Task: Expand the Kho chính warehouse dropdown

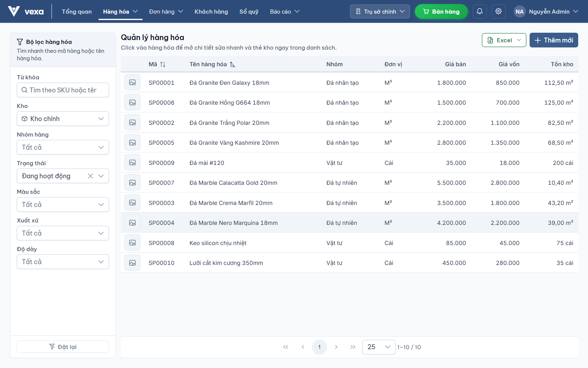Action: (63, 119)
